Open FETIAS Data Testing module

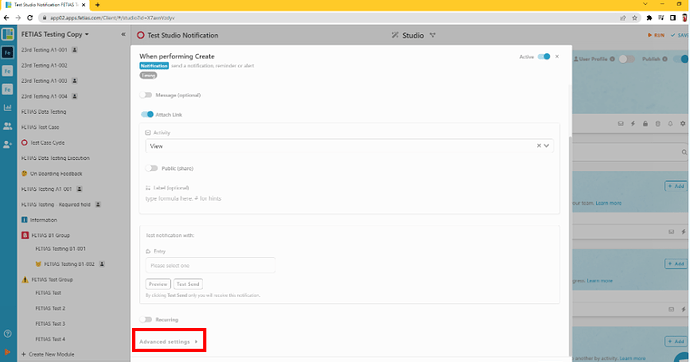click(x=44, y=112)
